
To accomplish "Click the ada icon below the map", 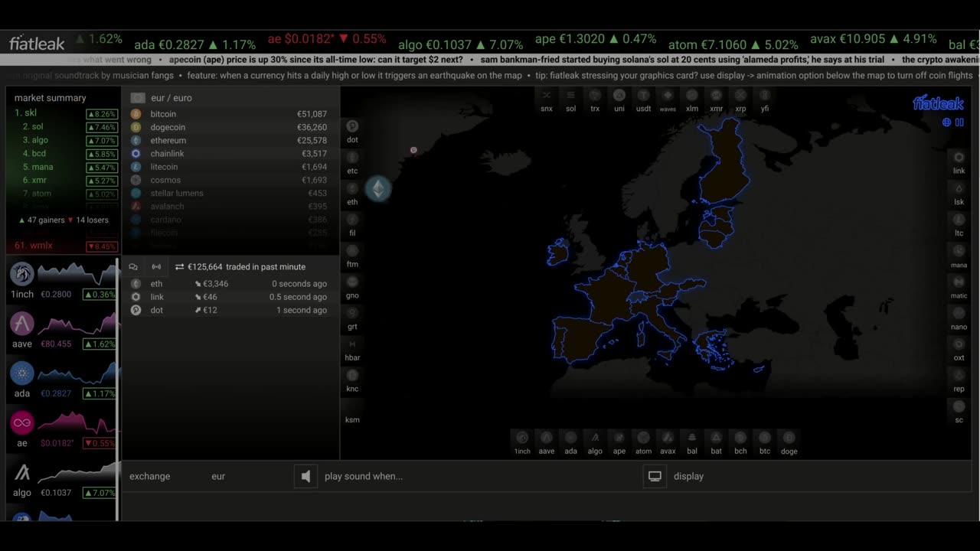I will 570,438.
